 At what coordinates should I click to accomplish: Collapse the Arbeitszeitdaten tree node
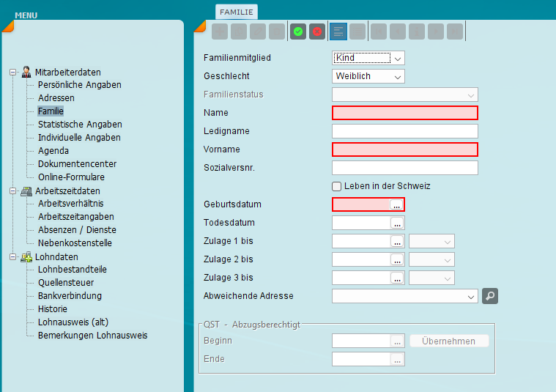pos(12,191)
